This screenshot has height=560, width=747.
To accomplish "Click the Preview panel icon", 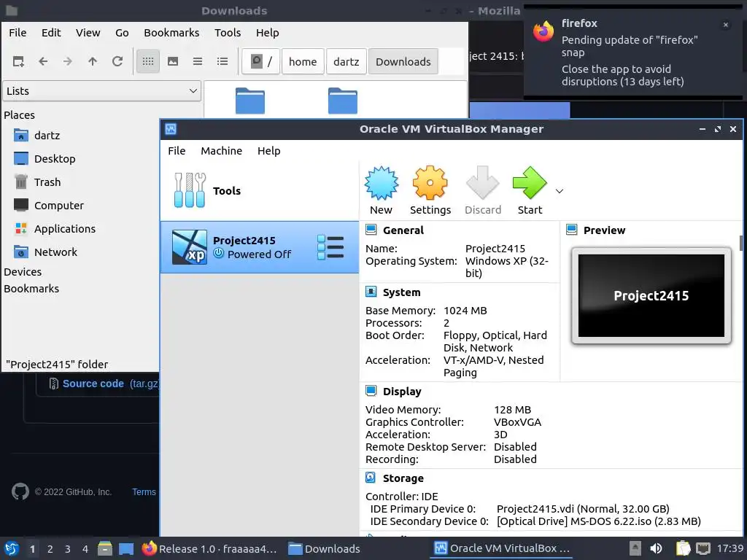I will (572, 230).
